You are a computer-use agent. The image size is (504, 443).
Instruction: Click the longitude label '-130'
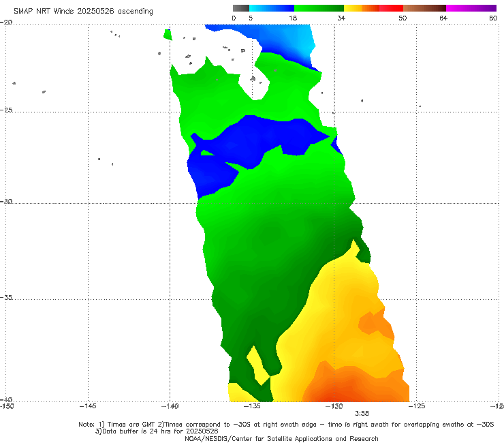tap(334, 406)
